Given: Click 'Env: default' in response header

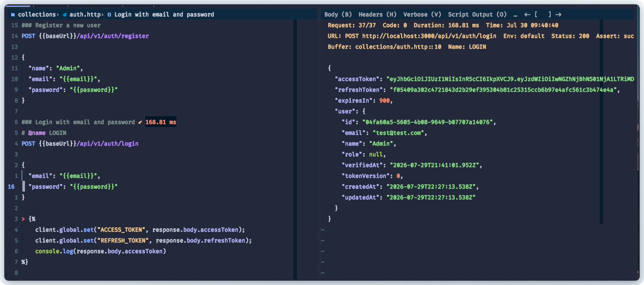Looking at the screenshot, I should 524,36.
